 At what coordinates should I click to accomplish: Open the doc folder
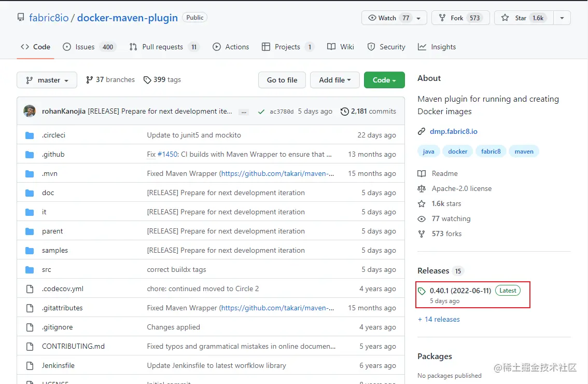pyautogui.click(x=48, y=193)
